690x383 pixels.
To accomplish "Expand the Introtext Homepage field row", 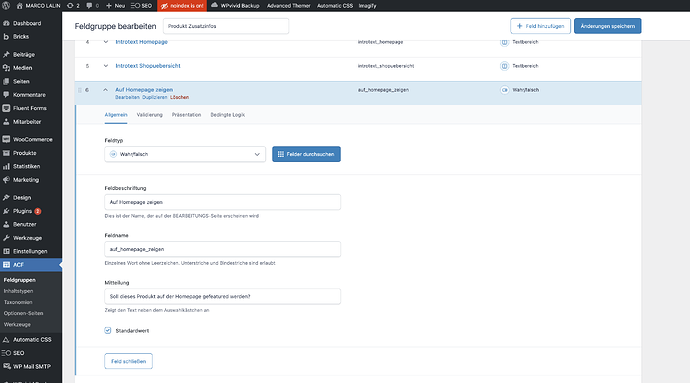I will pyautogui.click(x=106, y=42).
